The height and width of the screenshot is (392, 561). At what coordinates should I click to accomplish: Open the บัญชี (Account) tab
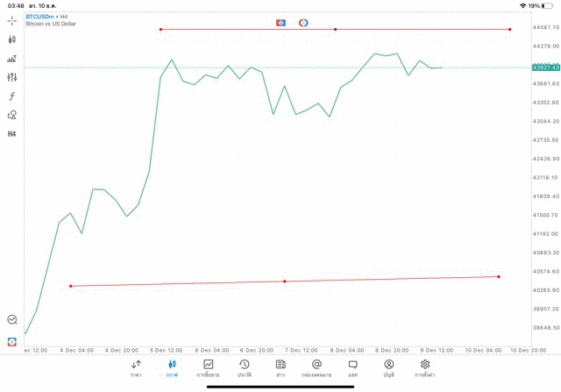pyautogui.click(x=388, y=367)
